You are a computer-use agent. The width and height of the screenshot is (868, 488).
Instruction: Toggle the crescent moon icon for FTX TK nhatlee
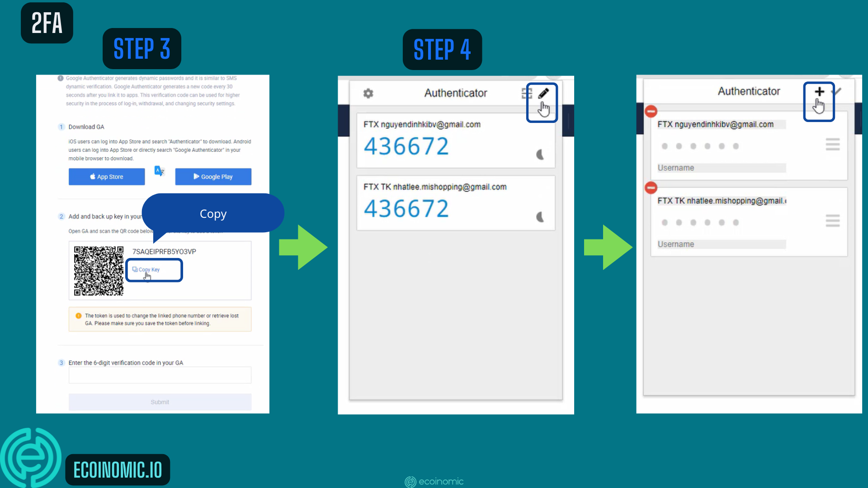pos(540,216)
